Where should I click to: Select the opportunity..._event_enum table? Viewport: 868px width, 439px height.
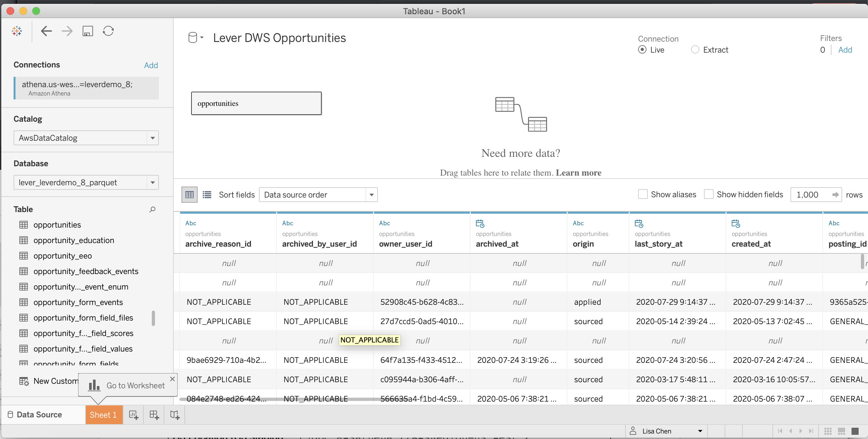click(x=81, y=287)
